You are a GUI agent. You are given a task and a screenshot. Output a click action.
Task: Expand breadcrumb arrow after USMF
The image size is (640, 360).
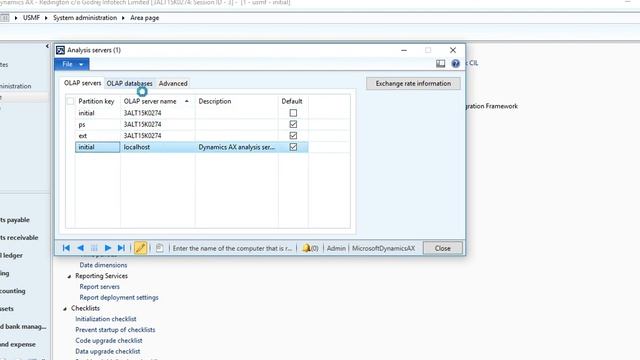point(46,18)
